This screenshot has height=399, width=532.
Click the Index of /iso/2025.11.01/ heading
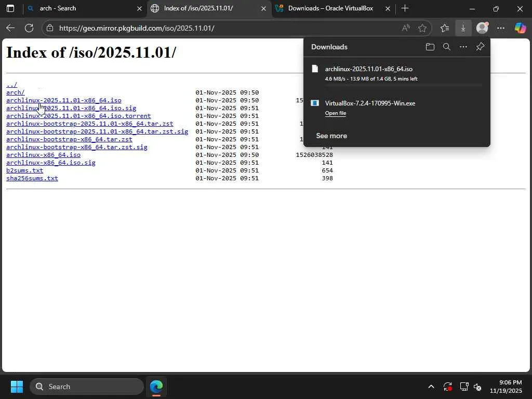click(91, 52)
